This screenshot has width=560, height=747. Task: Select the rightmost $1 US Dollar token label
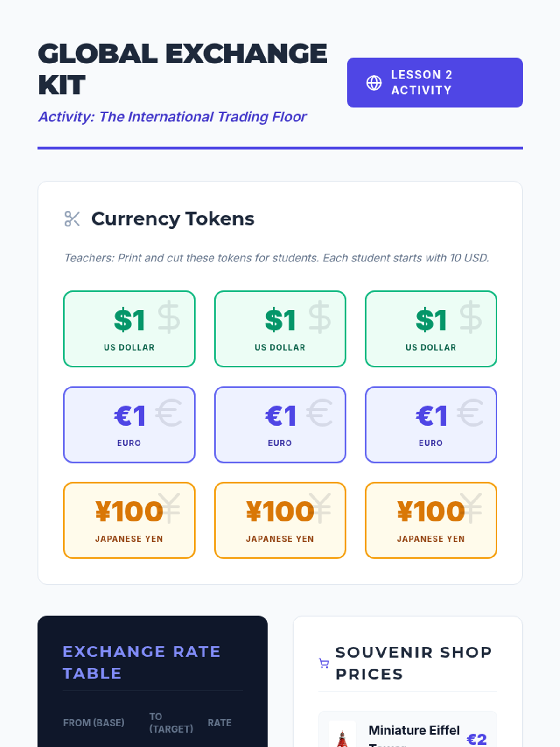(431, 347)
